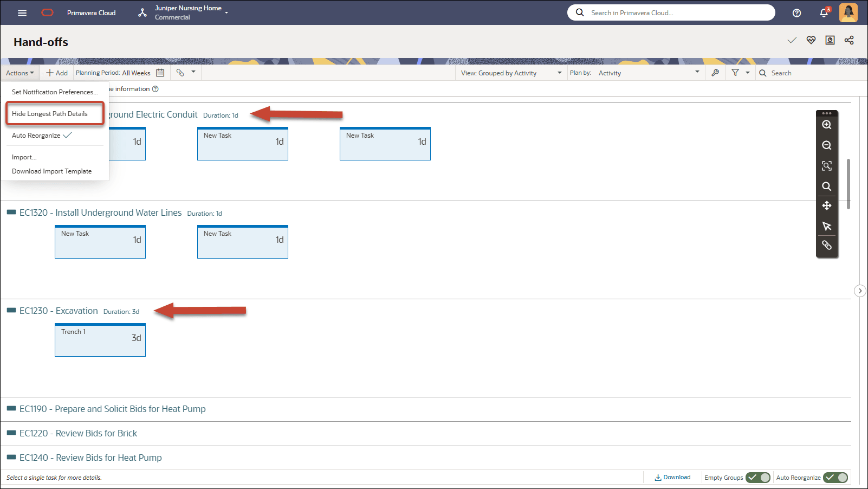The image size is (868, 489).
Task: Zoom in using floating toolbar
Action: [827, 125]
